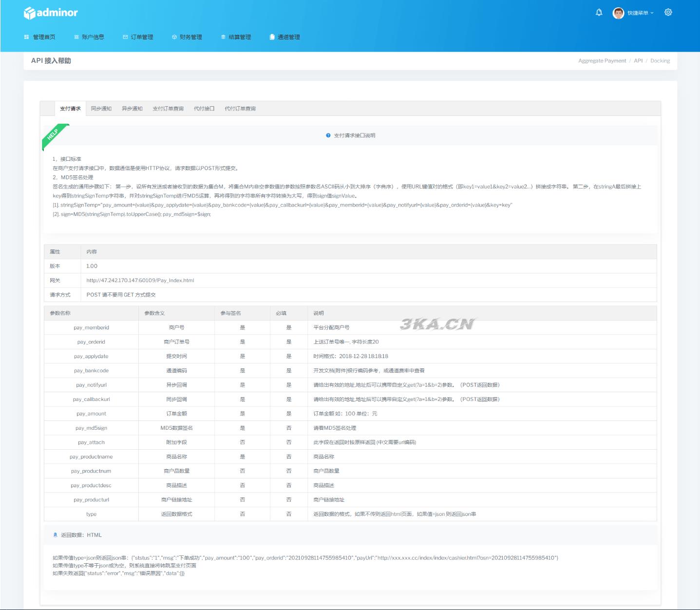Click the adminor logo icon
700x610 pixels.
coord(30,13)
